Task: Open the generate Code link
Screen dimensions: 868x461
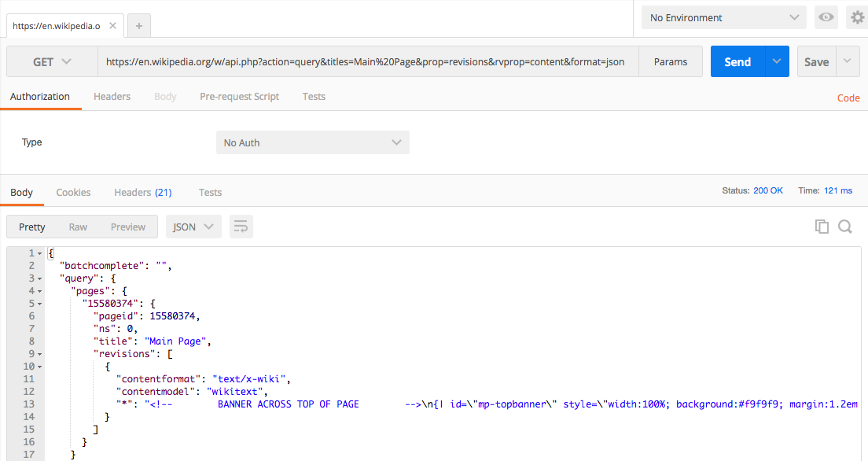Action: tap(848, 98)
